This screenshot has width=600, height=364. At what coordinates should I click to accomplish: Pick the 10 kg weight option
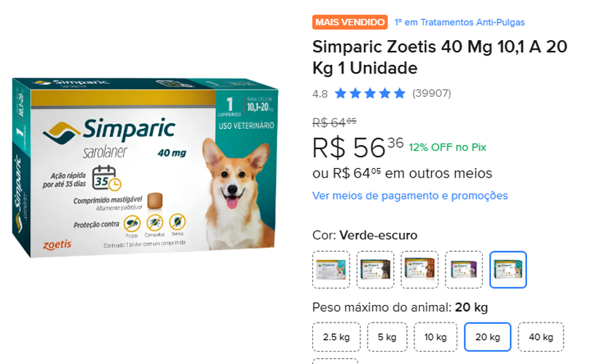(x=435, y=337)
